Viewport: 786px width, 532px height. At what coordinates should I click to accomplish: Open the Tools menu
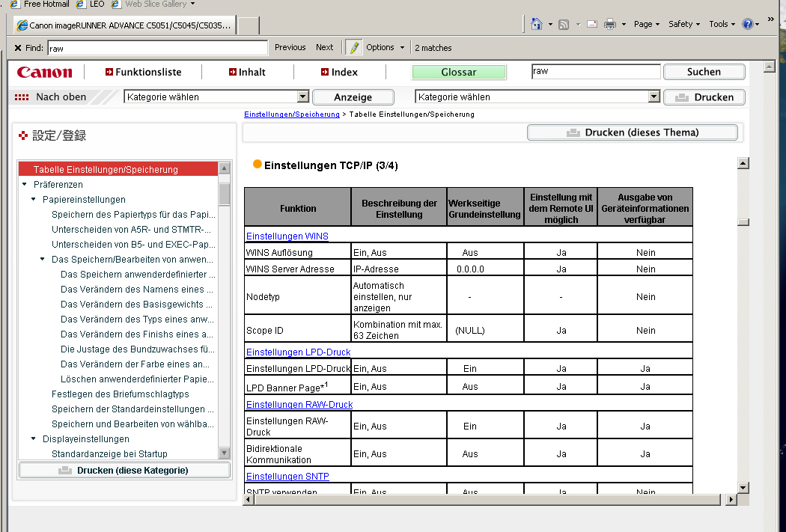click(x=722, y=24)
